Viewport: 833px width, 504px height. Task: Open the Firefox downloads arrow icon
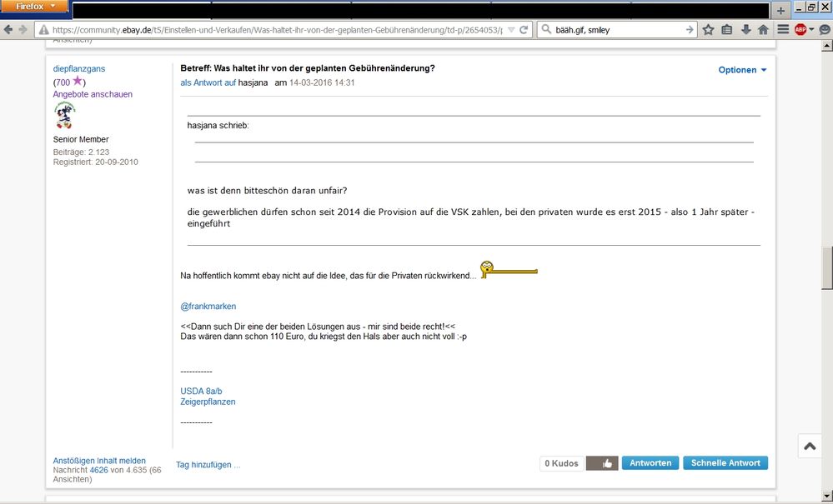[x=745, y=29]
